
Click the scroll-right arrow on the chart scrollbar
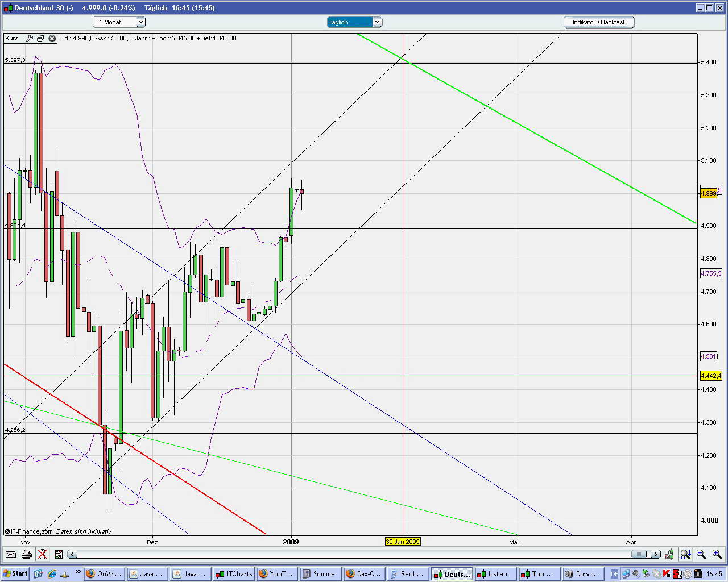656,554
